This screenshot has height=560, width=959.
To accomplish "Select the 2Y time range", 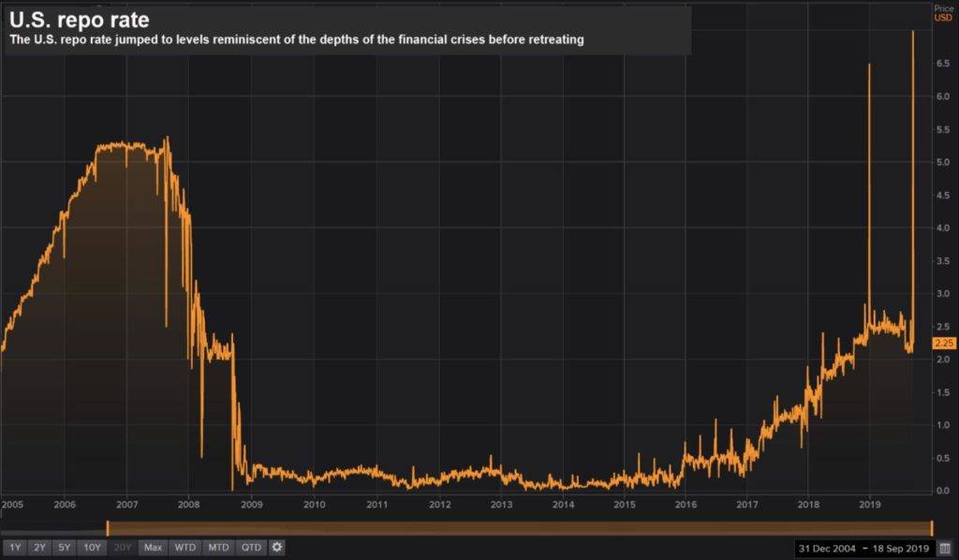I will point(39,547).
